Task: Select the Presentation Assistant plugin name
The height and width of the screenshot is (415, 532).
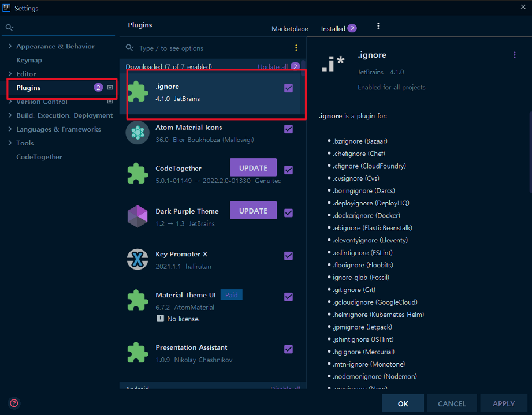Action: (191, 347)
